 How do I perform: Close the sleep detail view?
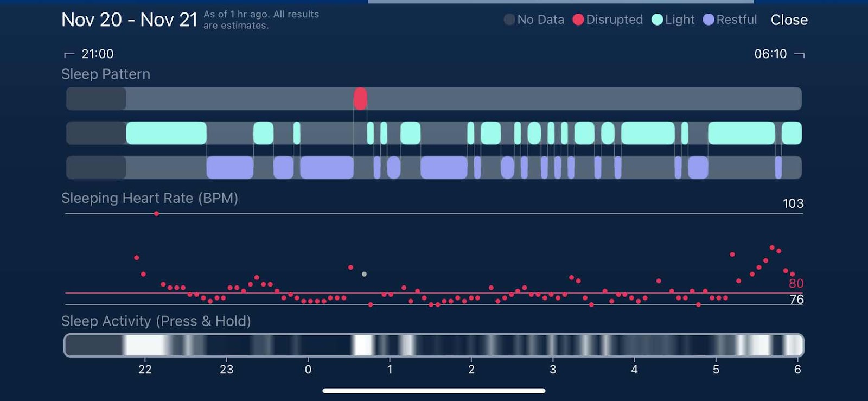[x=789, y=20]
